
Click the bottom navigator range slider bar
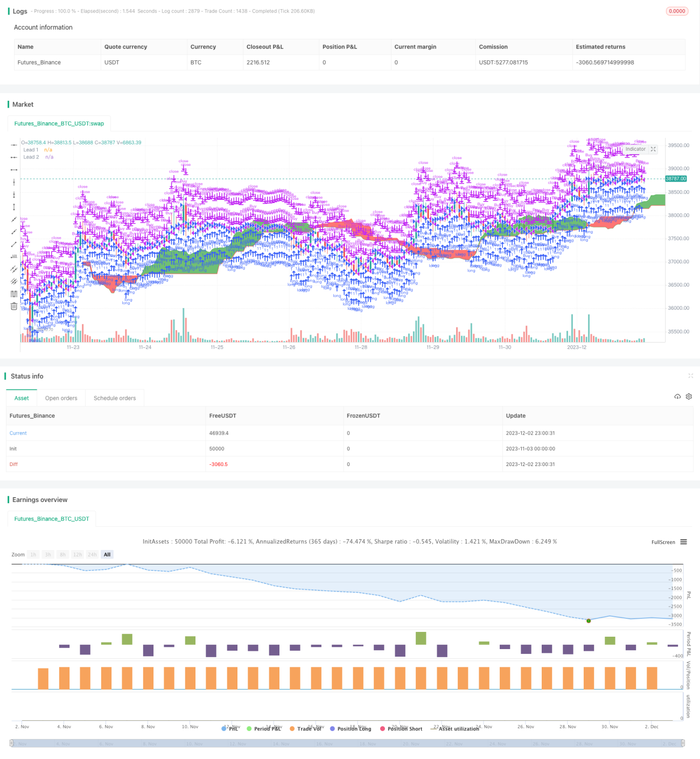point(347,743)
